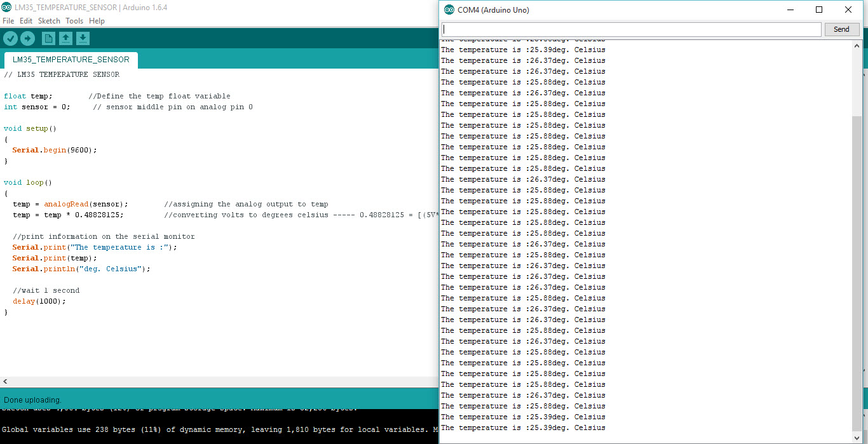Viewport: 868px width, 444px height.
Task: Select the LM35_TEMPERATURE_SENSOR tab
Action: [x=71, y=60]
